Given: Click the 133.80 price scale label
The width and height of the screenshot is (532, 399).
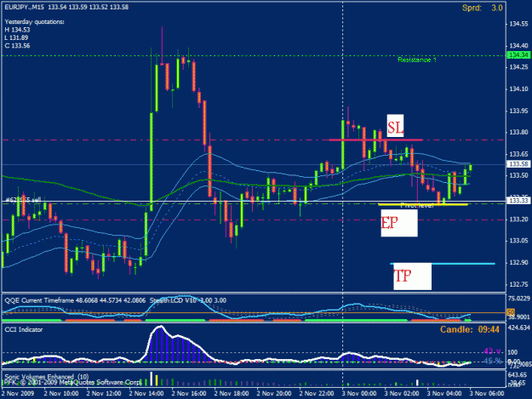Looking at the screenshot, I should [518, 132].
